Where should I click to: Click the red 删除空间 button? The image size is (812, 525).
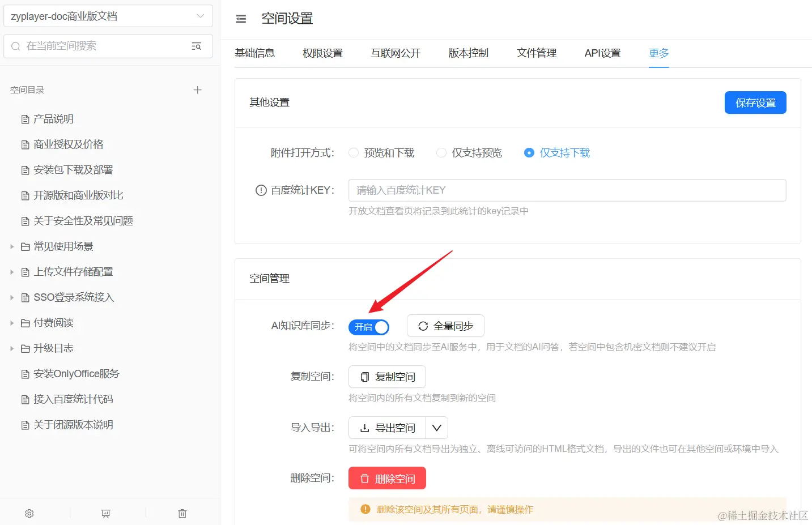387,479
